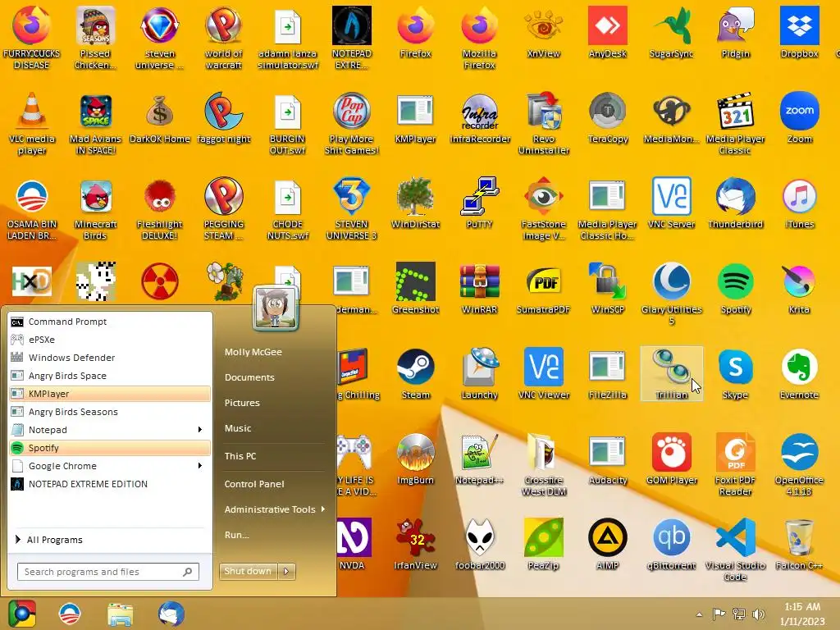Open the iTunes desktop icon
The image size is (840, 630).
[799, 203]
